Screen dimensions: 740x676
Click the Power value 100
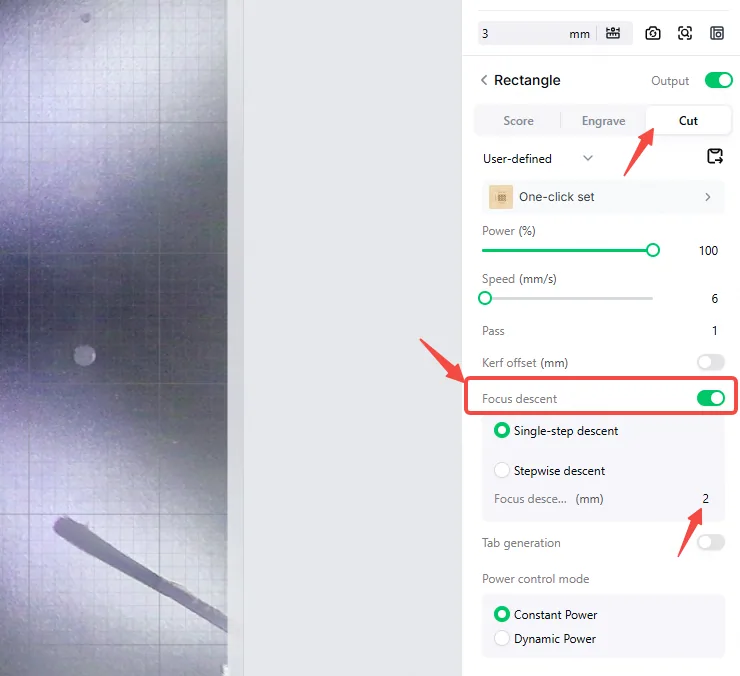708,251
